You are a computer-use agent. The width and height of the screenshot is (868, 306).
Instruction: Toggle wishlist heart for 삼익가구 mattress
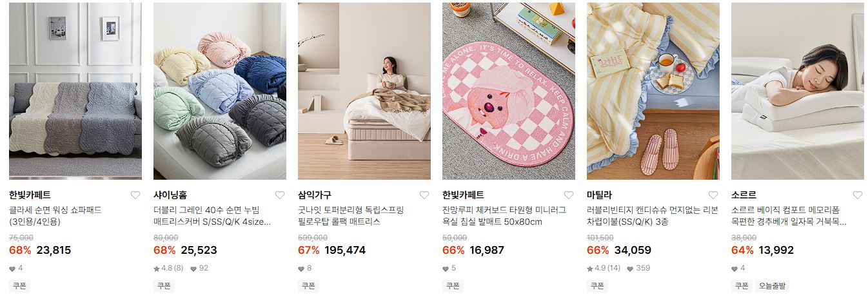click(x=424, y=195)
